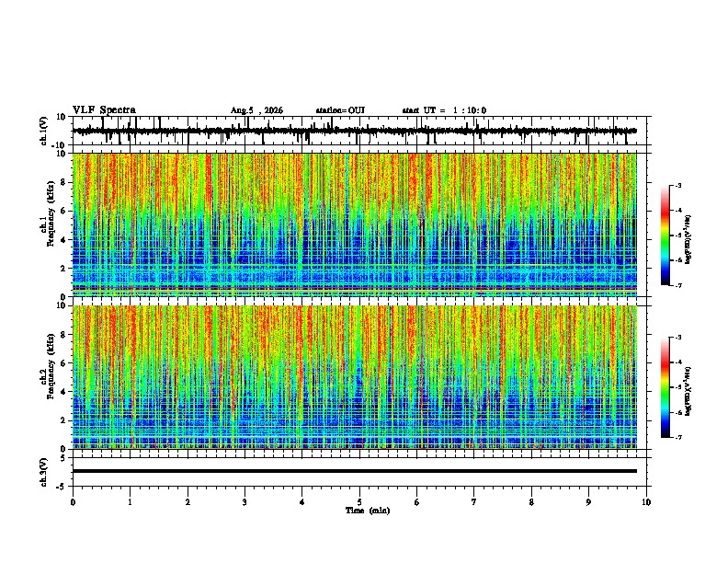This screenshot has height=563, width=728.
Task: Click the ch.1 colorbar log(PSD) label
Action: pyautogui.click(x=688, y=240)
